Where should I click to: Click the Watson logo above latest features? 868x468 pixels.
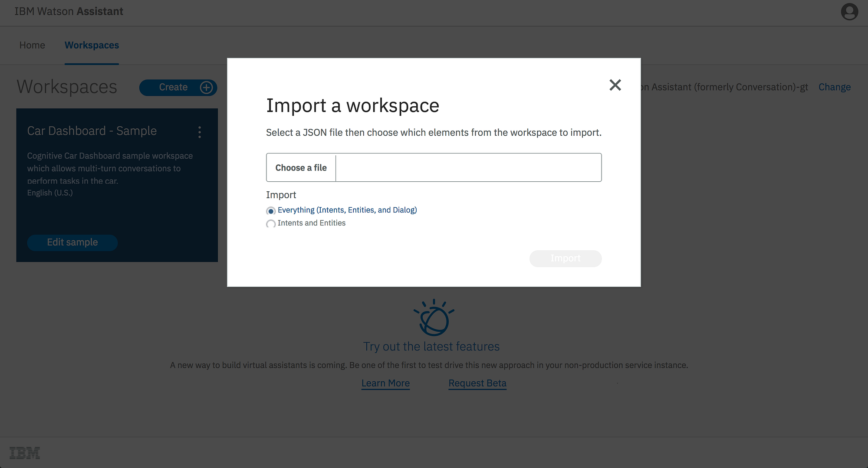pyautogui.click(x=434, y=317)
